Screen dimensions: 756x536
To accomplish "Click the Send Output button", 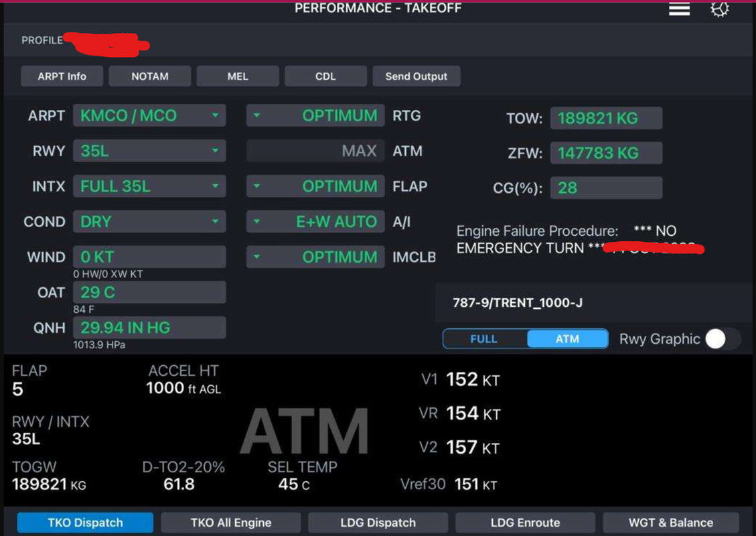I will [416, 76].
